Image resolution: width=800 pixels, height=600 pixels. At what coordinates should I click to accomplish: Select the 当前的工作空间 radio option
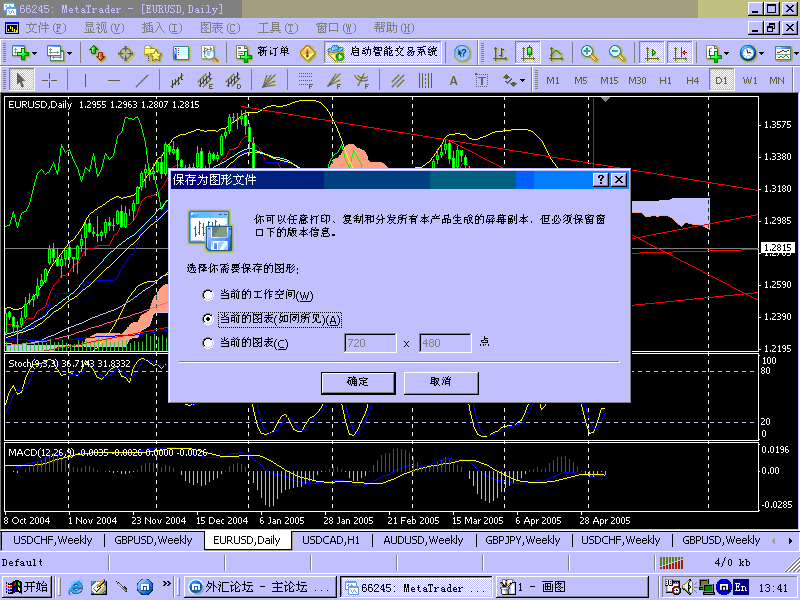click(x=207, y=295)
